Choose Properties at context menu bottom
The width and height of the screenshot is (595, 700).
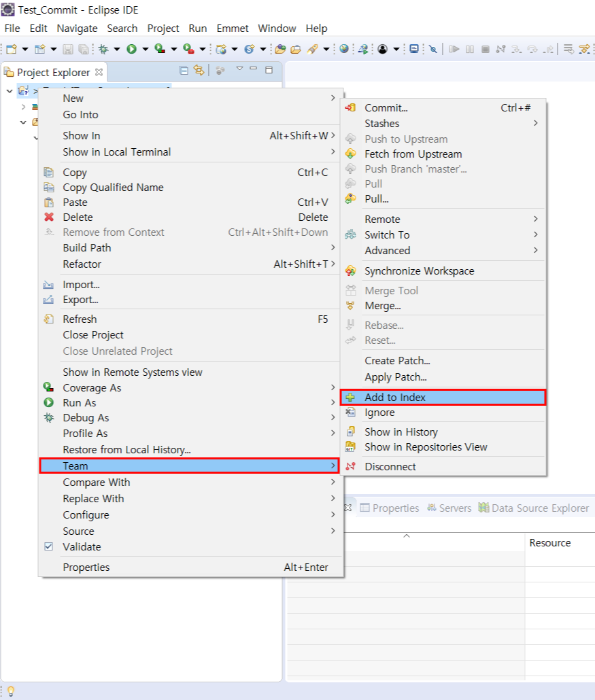tap(191, 567)
